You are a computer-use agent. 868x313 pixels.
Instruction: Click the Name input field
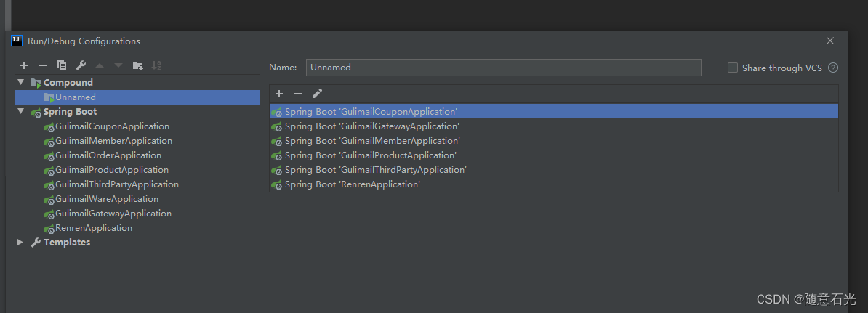503,68
